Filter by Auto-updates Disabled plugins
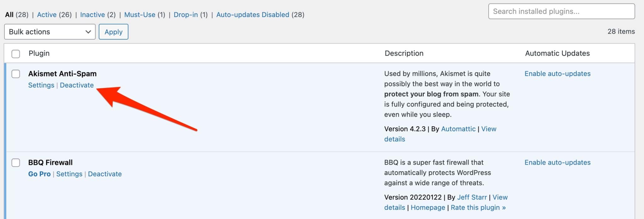Screen dimensions: 644x219 [253, 14]
